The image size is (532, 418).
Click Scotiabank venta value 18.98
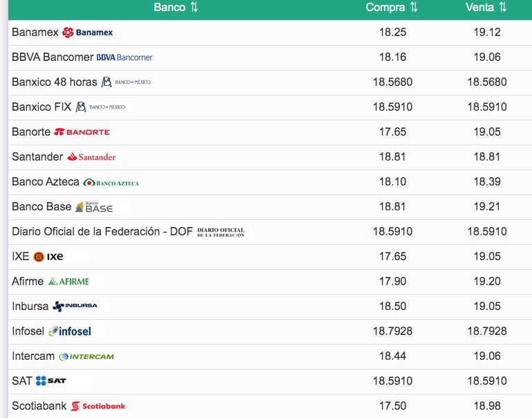point(487,406)
